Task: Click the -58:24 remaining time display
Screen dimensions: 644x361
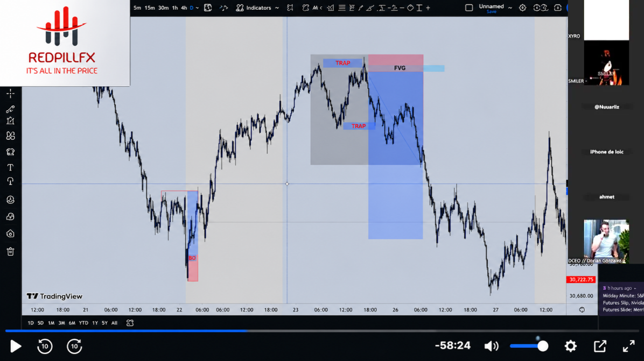Action: point(453,345)
